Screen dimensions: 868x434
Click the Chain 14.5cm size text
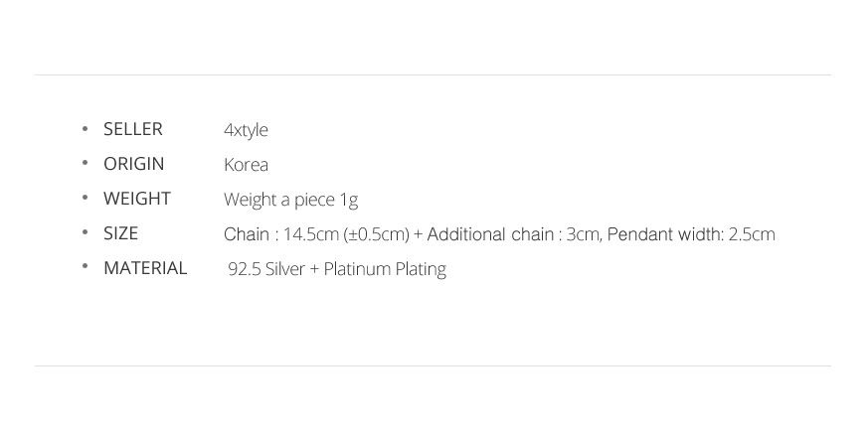coord(316,234)
